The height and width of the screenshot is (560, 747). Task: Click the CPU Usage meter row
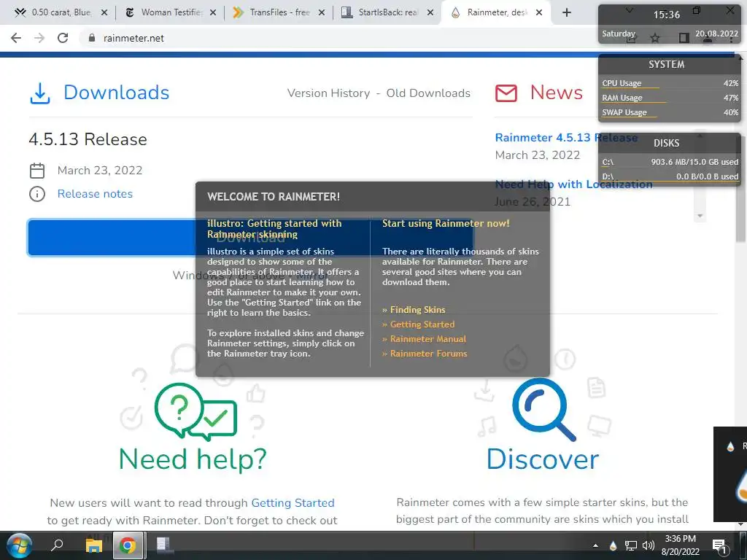[x=670, y=83]
